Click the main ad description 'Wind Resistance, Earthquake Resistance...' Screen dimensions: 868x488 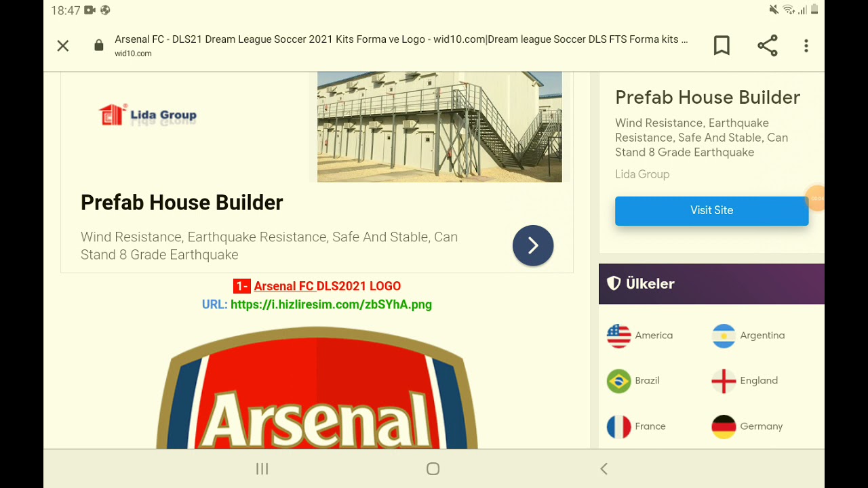pyautogui.click(x=269, y=245)
